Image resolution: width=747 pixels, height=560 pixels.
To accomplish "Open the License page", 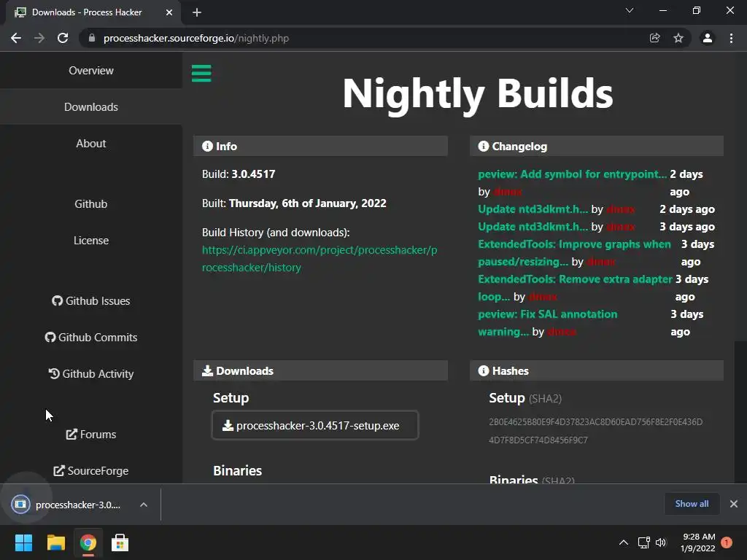I will (x=91, y=241).
